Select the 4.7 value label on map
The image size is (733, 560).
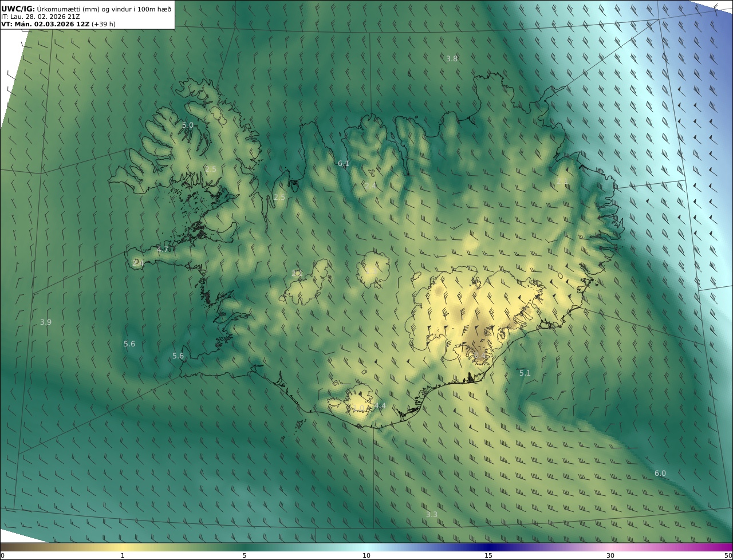pyautogui.click(x=163, y=250)
